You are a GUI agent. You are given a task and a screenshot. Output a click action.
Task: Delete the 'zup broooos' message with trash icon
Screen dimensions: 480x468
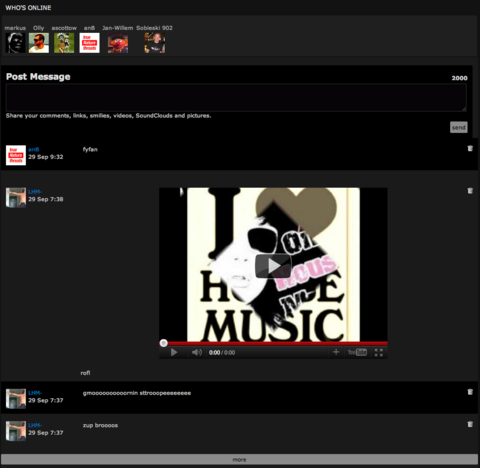[x=470, y=424]
